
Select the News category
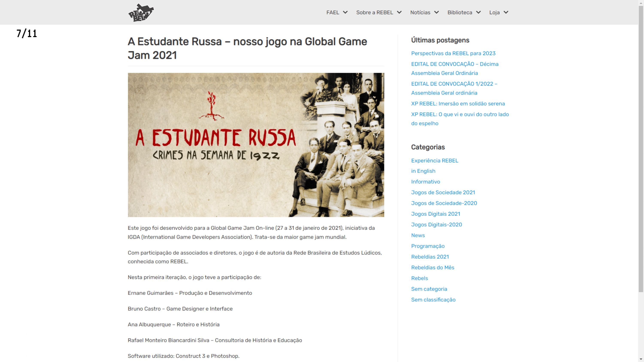[418, 235]
